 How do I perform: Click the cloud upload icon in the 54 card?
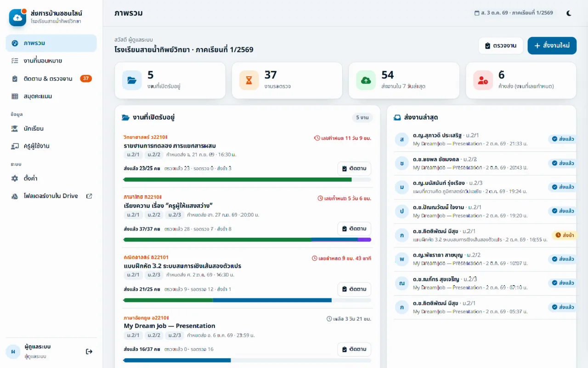click(366, 80)
